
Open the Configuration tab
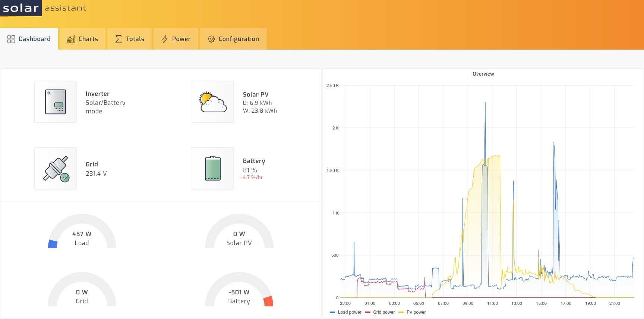233,39
